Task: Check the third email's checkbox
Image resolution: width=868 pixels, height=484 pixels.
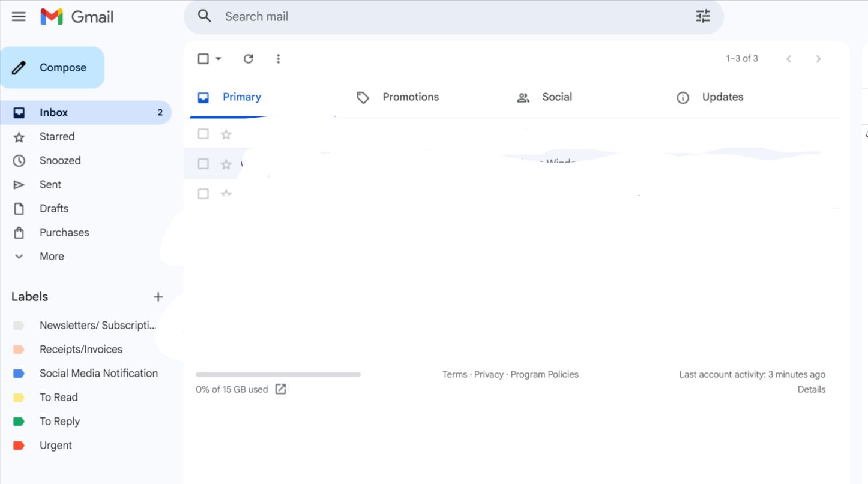Action: click(203, 194)
